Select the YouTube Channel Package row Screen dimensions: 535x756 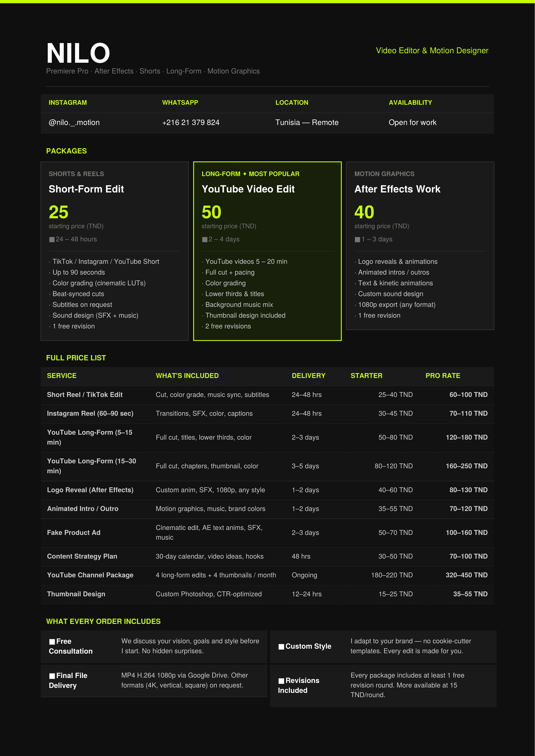267,575
